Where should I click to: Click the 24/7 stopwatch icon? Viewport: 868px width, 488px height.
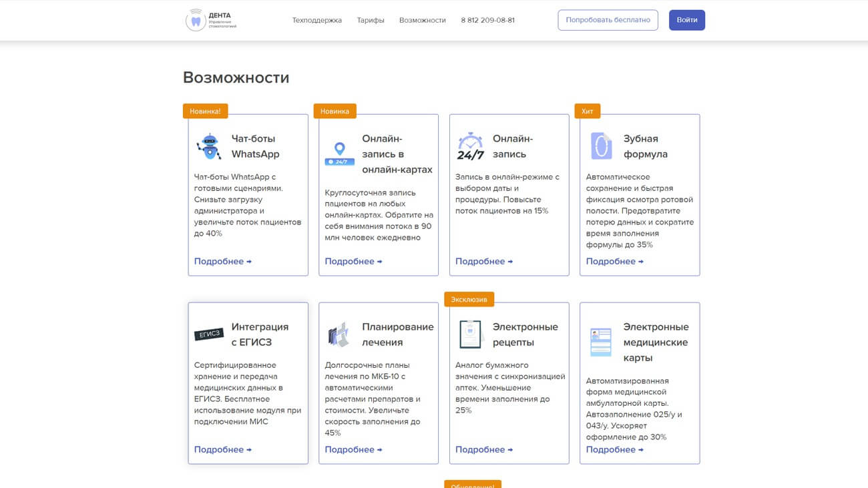[x=470, y=146]
